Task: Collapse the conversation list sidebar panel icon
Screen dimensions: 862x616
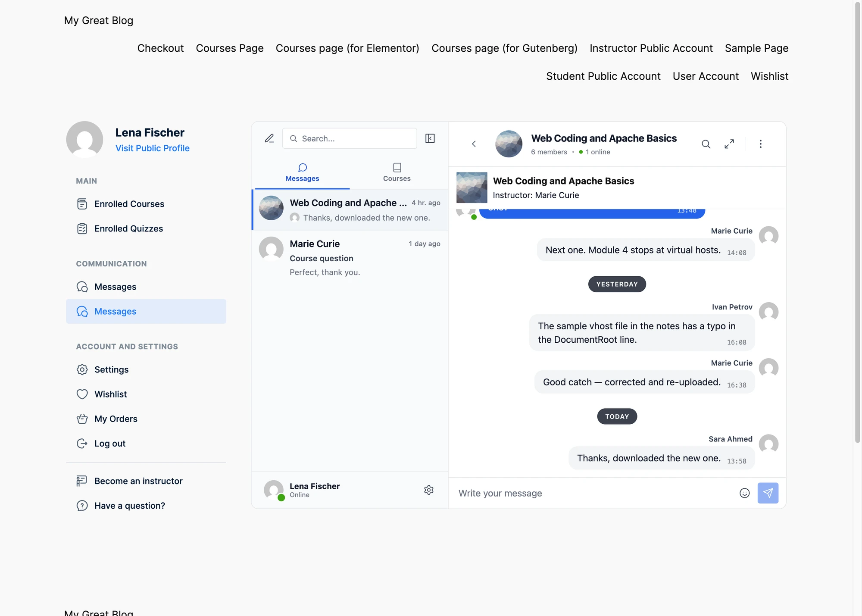Action: [430, 138]
